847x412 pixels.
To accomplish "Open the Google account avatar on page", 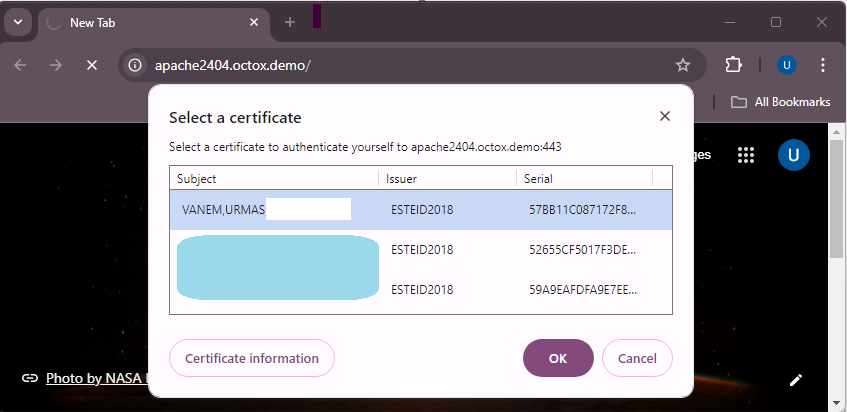I will tap(794, 155).
